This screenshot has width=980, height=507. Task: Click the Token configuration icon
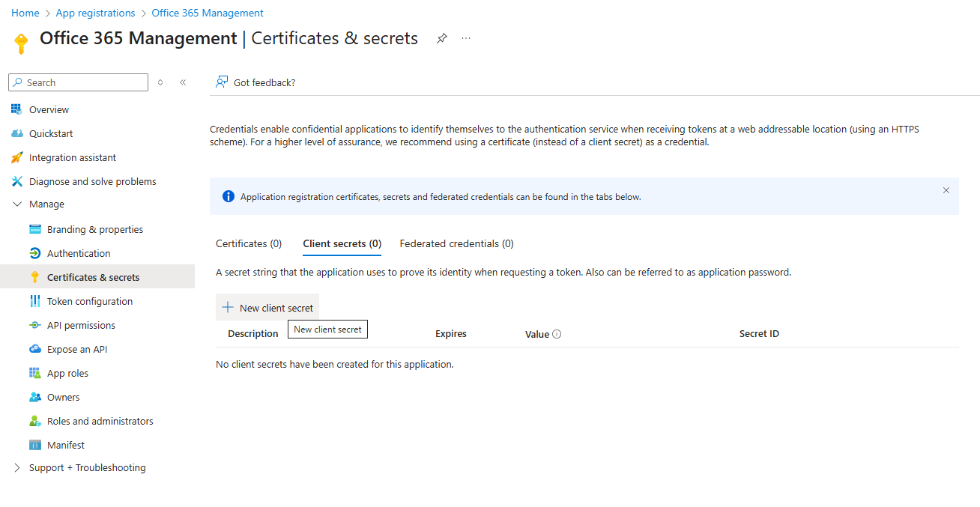(x=34, y=301)
